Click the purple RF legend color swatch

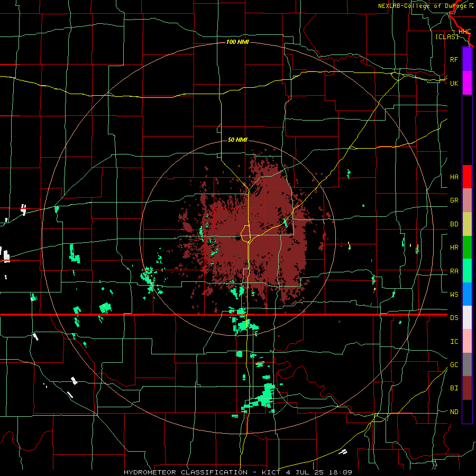[x=467, y=59]
